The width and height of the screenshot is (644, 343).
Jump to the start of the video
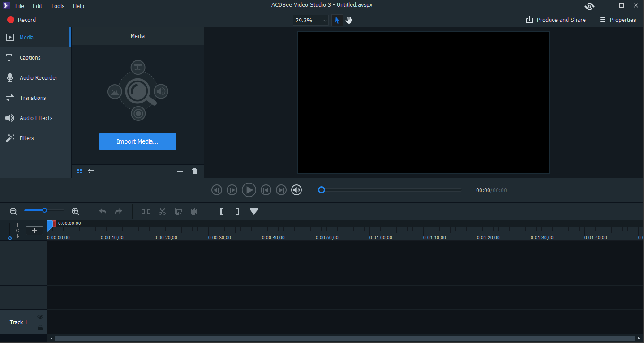[266, 190]
